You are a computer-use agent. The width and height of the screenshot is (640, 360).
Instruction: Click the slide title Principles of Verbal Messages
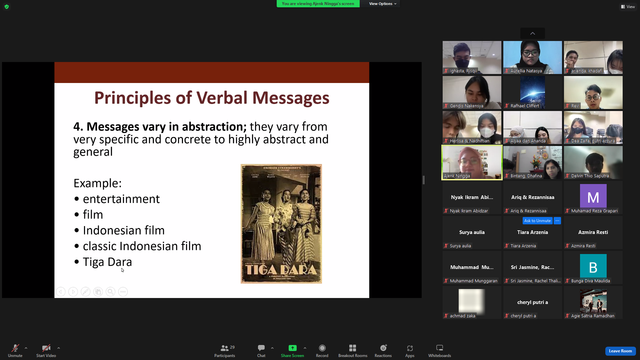[211, 98]
